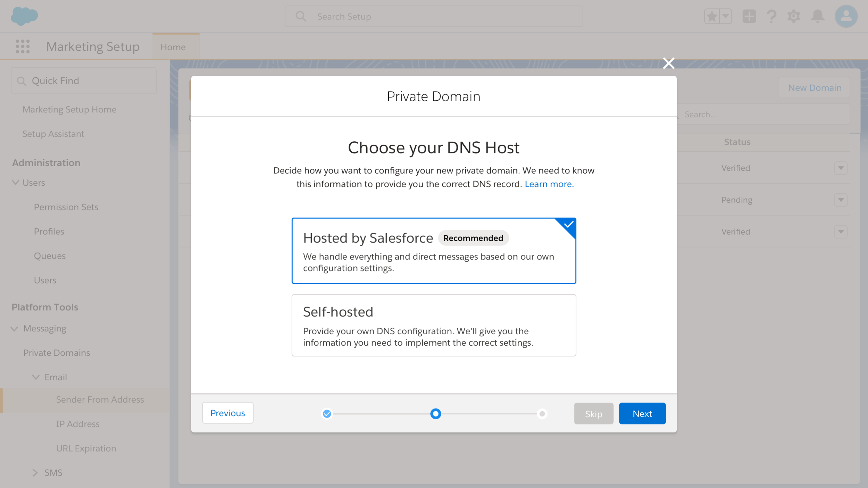Click the Next button
The image size is (868, 488).
pyautogui.click(x=642, y=413)
